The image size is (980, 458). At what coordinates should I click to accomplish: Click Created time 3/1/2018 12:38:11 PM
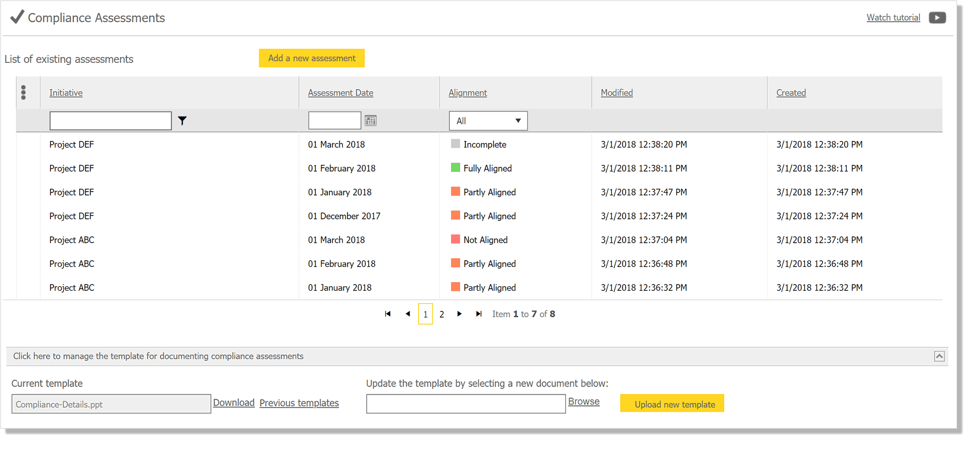click(819, 168)
